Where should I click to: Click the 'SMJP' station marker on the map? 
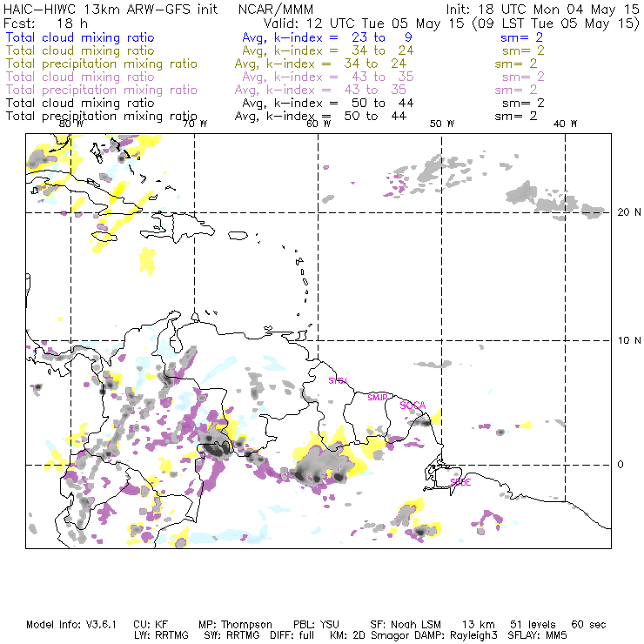click(377, 398)
